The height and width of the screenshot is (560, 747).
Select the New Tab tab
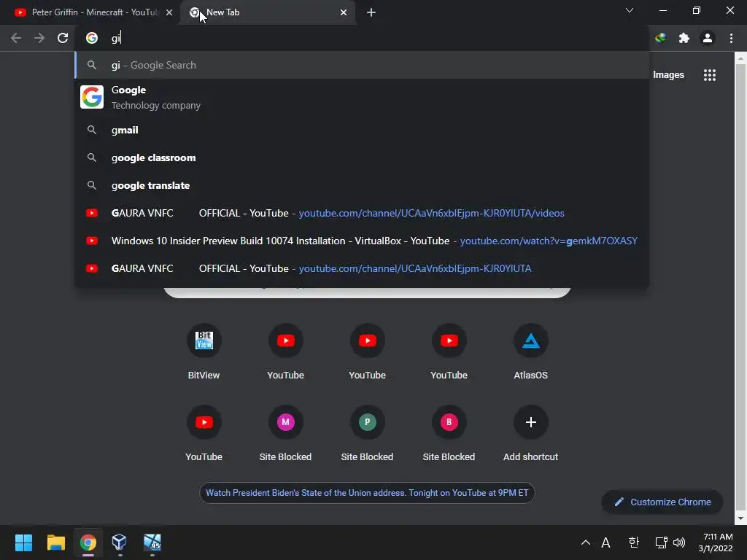pos(268,12)
